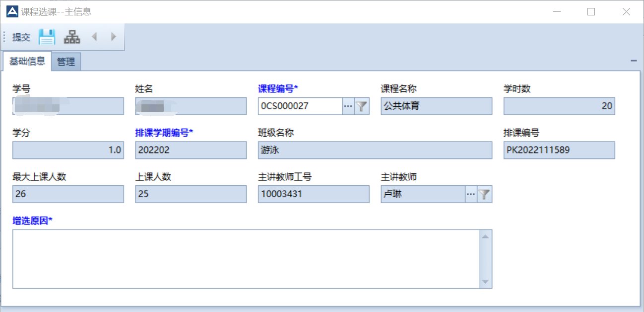Switch to the 管理 tab
Screen dimensions: 644x312
point(67,61)
